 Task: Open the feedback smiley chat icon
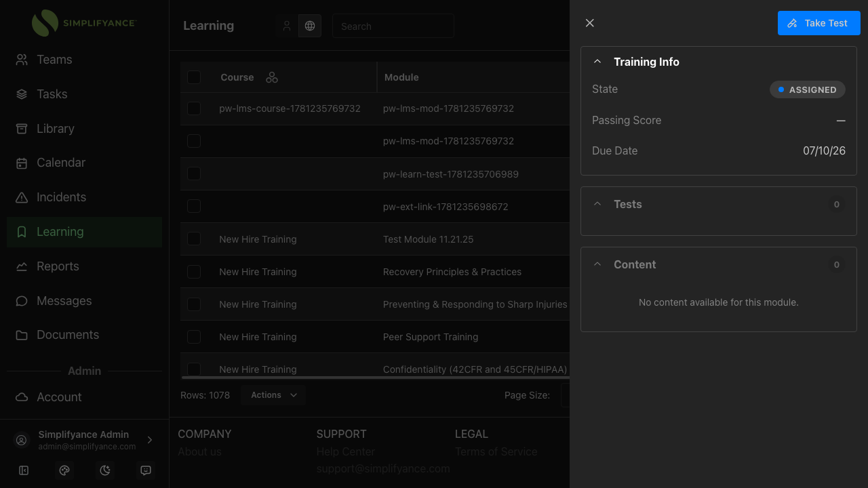click(146, 470)
